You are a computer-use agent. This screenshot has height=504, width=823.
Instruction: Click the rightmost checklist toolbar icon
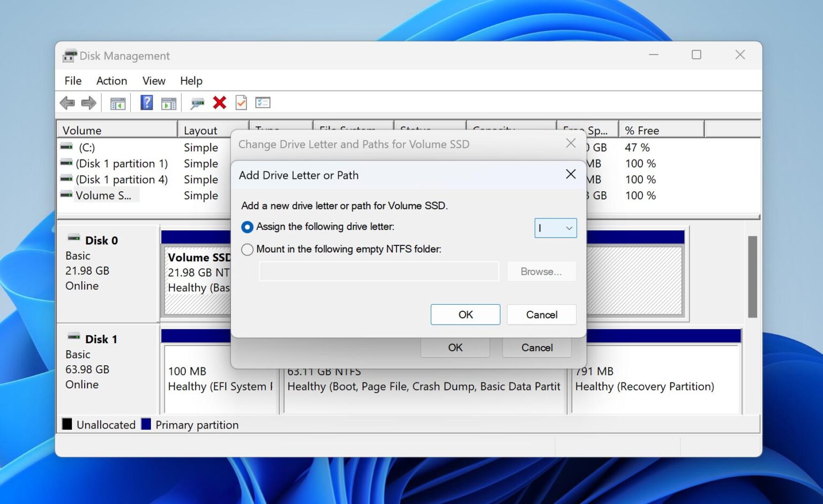click(262, 102)
